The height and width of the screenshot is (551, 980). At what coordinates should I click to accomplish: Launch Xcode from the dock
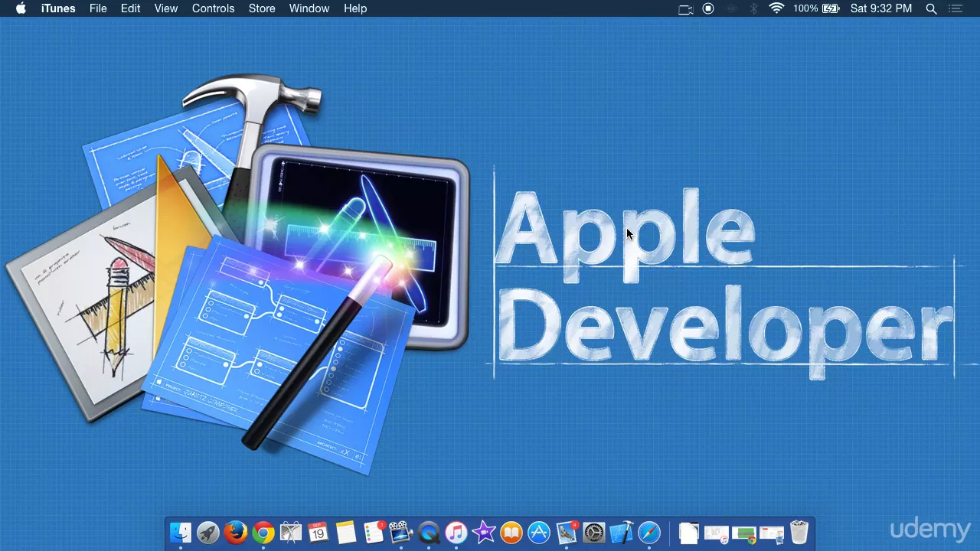tap(622, 533)
